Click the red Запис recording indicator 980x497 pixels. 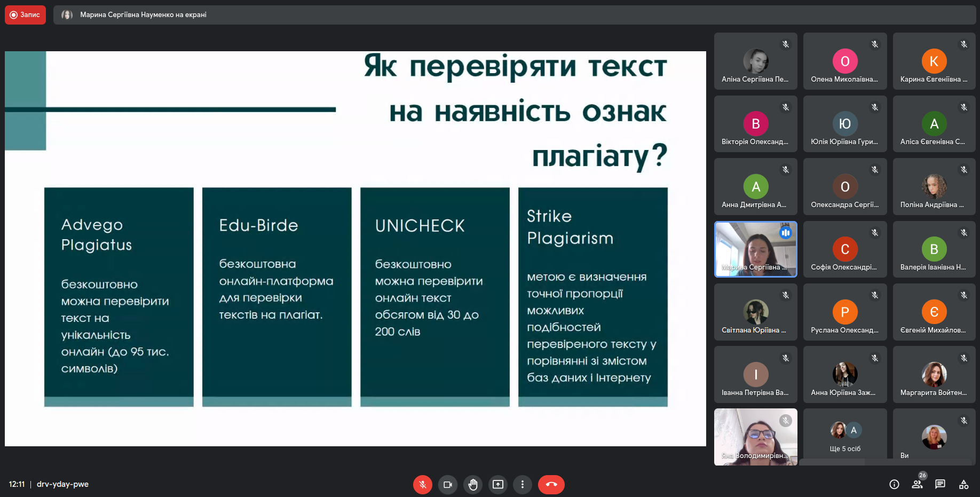click(x=25, y=15)
